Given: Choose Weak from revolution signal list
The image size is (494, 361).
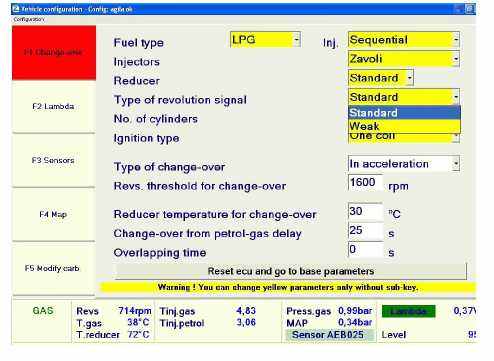Looking at the screenshot, I should [x=404, y=127].
